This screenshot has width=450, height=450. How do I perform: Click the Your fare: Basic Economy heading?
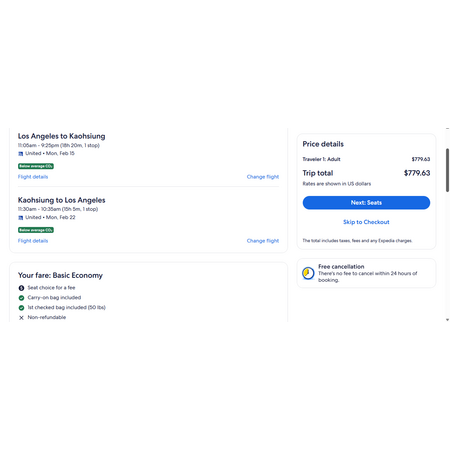click(x=60, y=275)
